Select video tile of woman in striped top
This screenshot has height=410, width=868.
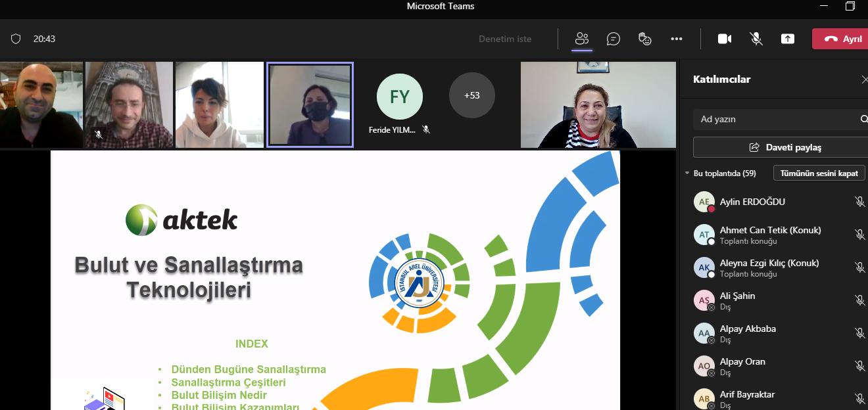pyautogui.click(x=598, y=104)
